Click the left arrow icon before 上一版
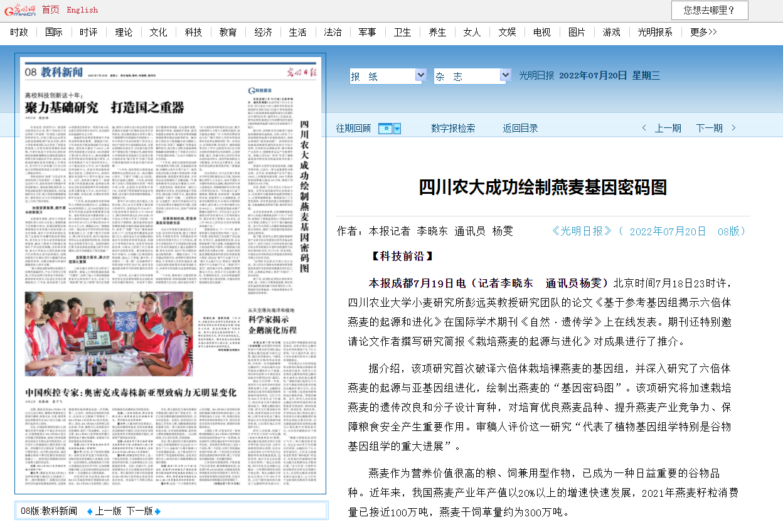 click(90, 511)
